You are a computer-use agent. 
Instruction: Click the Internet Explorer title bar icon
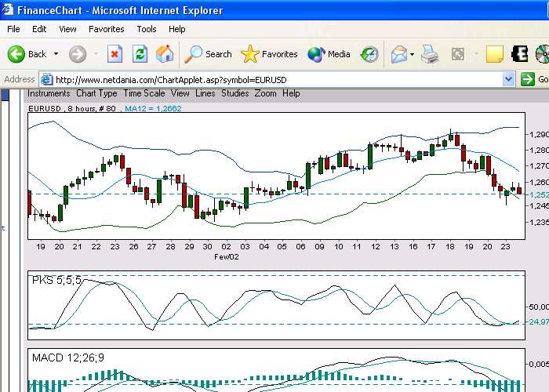(x=8, y=9)
